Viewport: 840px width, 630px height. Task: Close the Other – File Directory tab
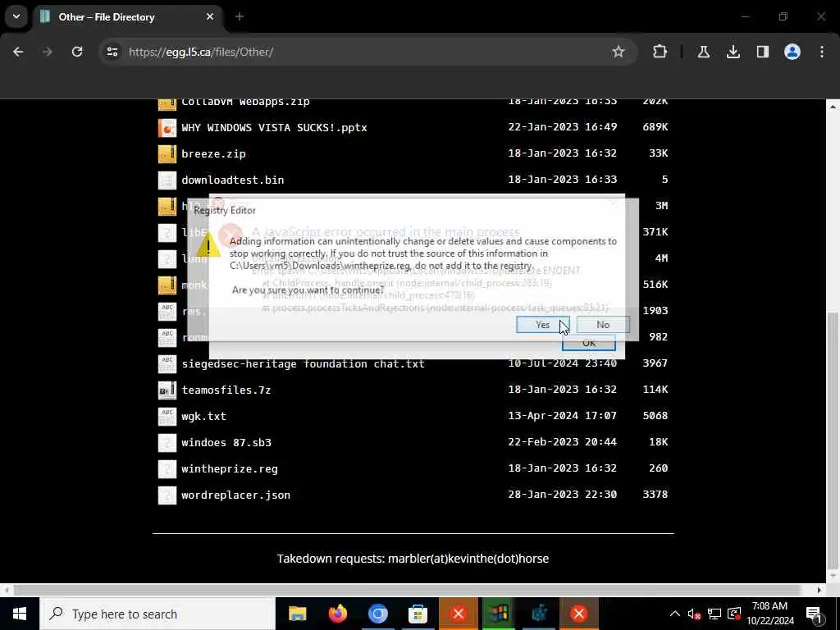[x=210, y=16]
